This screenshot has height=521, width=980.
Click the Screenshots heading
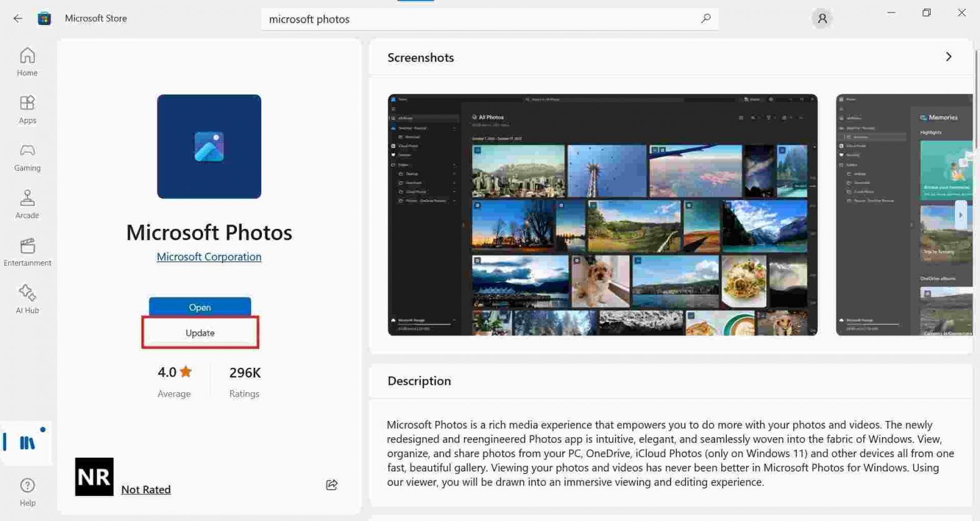click(421, 58)
